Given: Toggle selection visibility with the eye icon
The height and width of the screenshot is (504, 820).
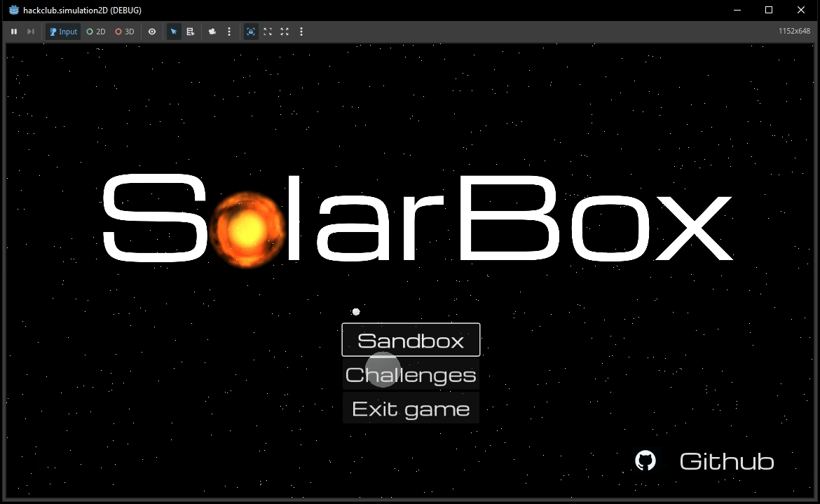Looking at the screenshot, I should [152, 32].
